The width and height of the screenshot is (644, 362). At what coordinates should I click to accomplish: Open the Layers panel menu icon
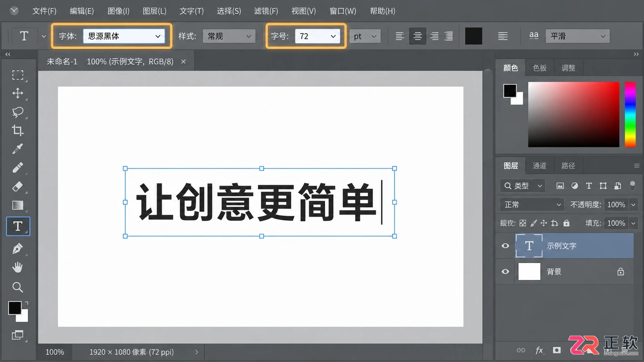pos(637,166)
